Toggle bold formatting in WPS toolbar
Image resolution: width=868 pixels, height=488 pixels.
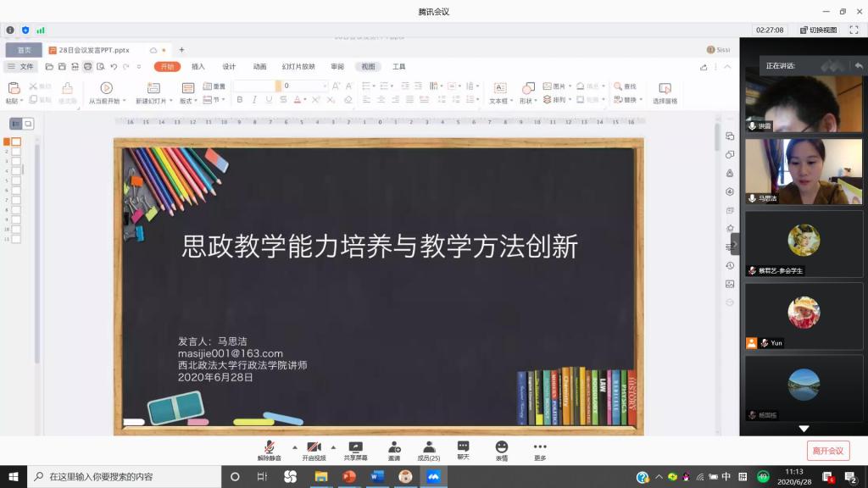click(240, 100)
